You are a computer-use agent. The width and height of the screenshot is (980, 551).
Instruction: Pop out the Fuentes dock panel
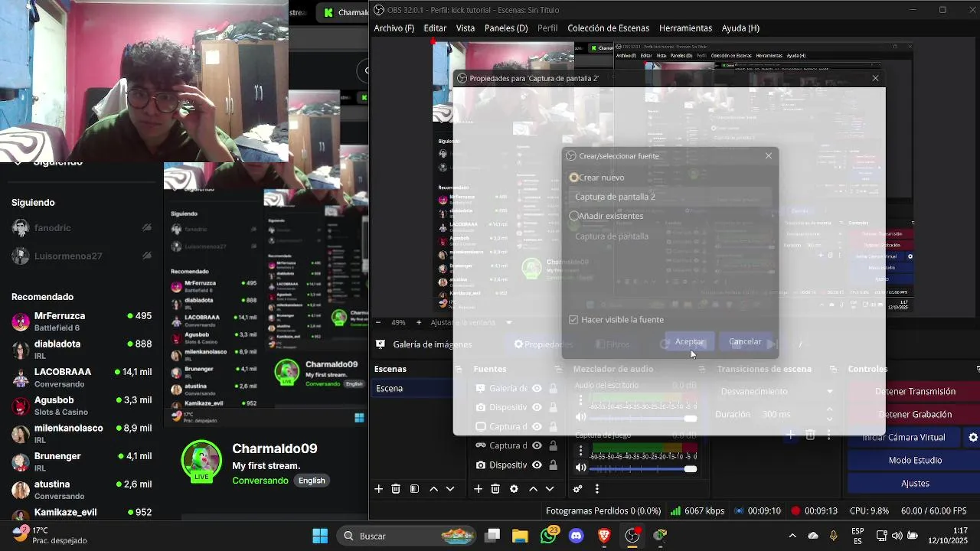coord(558,369)
